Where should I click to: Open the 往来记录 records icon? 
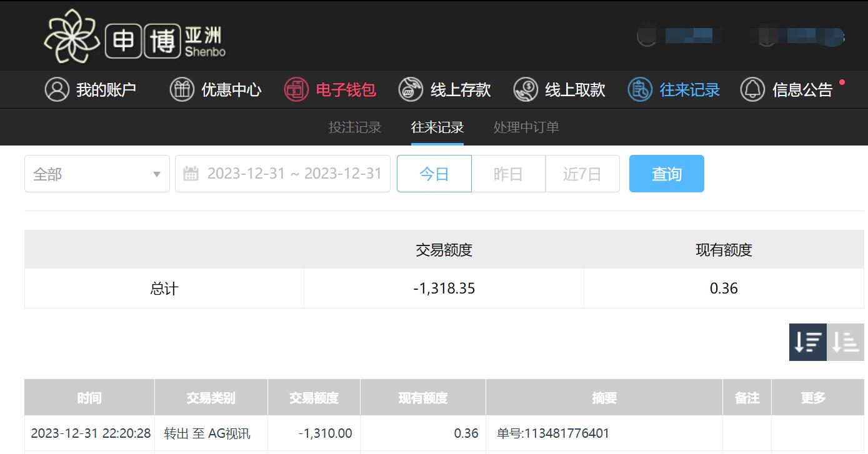coord(640,89)
